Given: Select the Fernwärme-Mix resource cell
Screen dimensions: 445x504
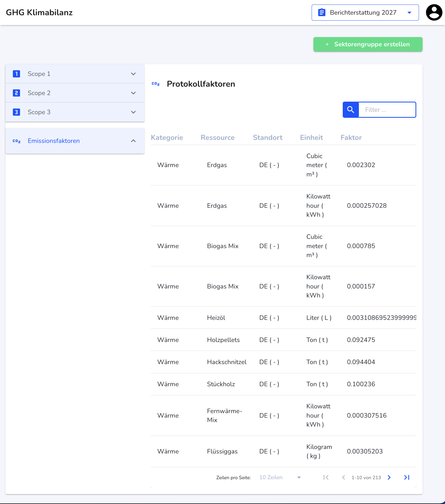Looking at the screenshot, I should (225, 416).
